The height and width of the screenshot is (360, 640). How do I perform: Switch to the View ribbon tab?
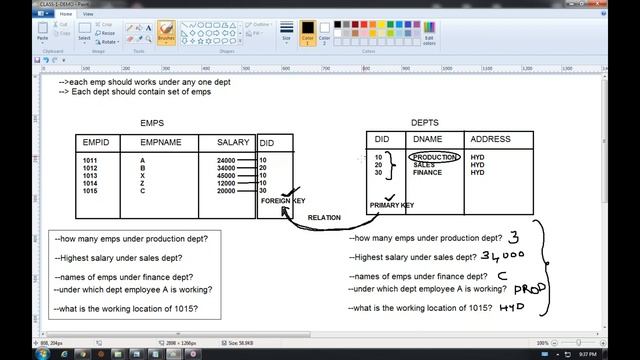tap(88, 14)
